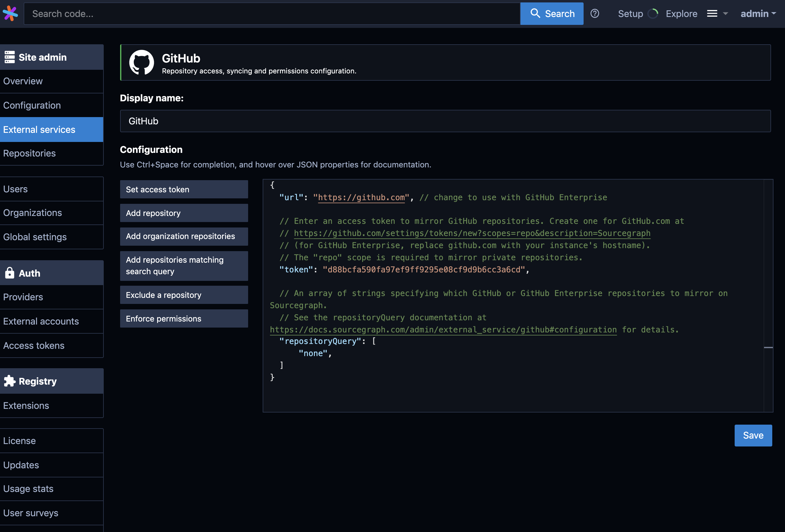The width and height of the screenshot is (785, 532).
Task: Open the chevron dropdown beside the hamburger menu
Action: click(725, 14)
